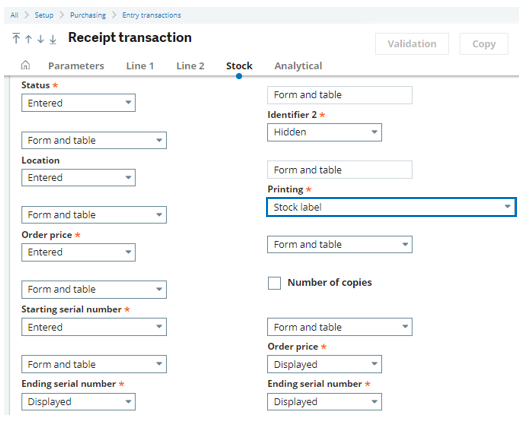The image size is (523, 422).
Task: Open the Identifier 2 Hidden dropdown
Action: click(x=324, y=132)
